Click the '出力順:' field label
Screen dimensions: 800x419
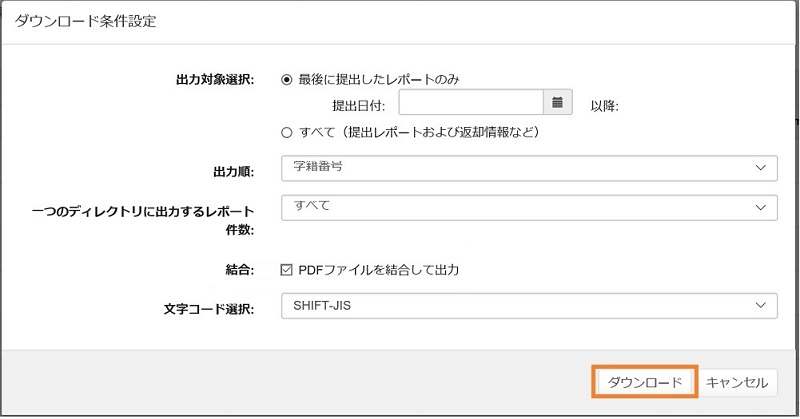(x=234, y=171)
